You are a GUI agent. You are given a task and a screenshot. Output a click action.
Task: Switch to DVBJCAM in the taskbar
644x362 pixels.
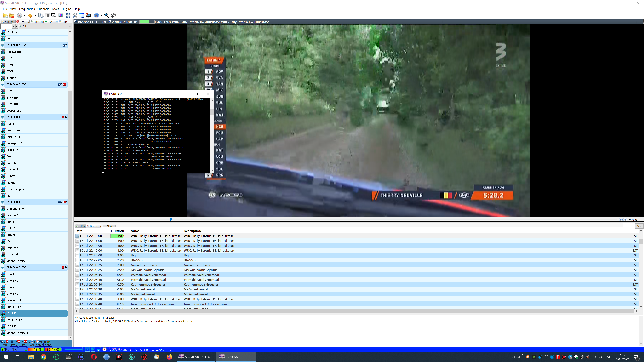pyautogui.click(x=236, y=357)
